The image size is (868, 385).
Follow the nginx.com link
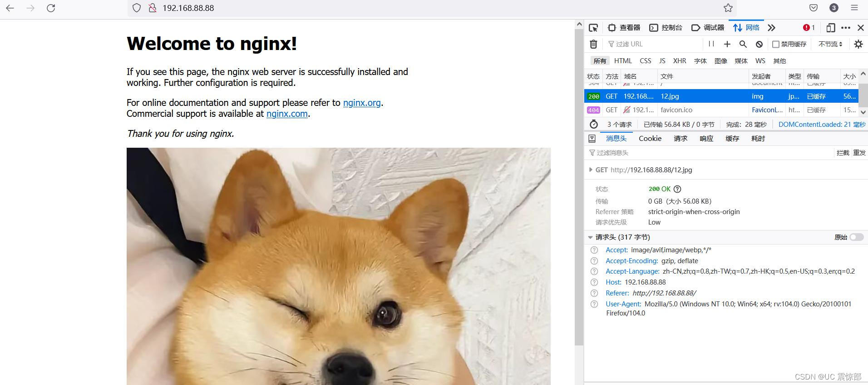pos(287,114)
